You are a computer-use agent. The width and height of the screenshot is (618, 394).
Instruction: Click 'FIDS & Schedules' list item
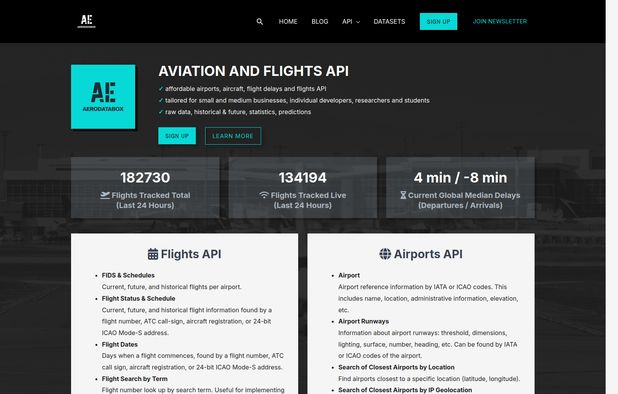coord(128,275)
